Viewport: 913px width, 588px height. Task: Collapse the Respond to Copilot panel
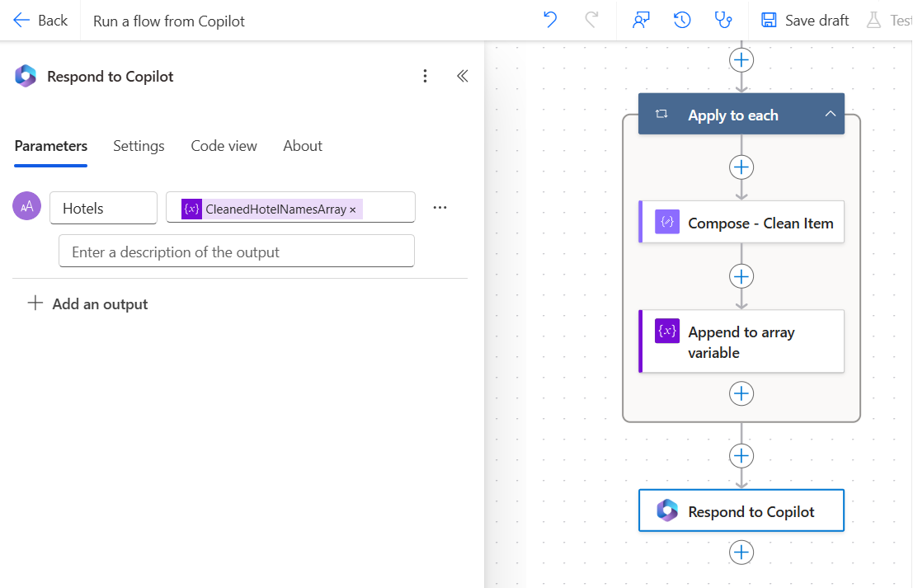point(463,77)
